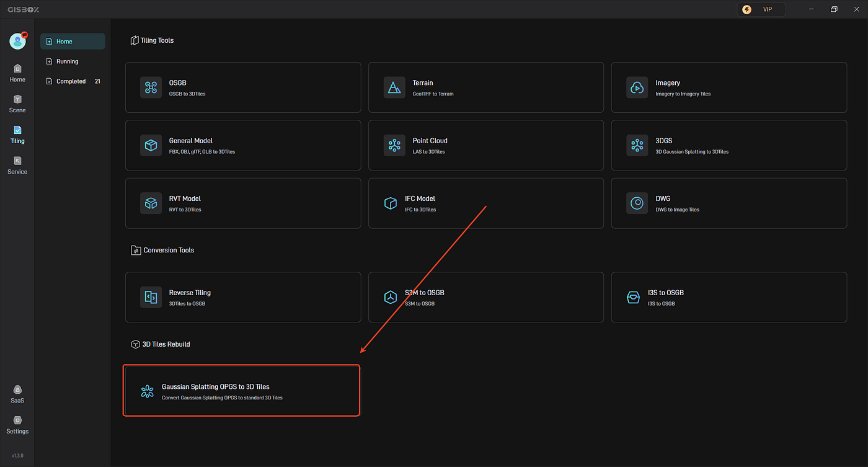Show the Completed tasks list

tap(73, 81)
